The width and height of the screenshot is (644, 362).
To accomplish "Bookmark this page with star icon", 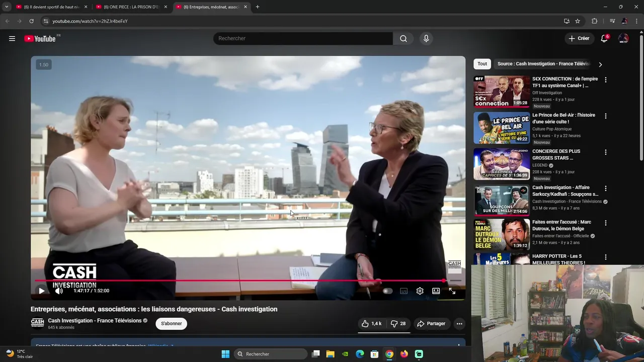I will tap(578, 21).
